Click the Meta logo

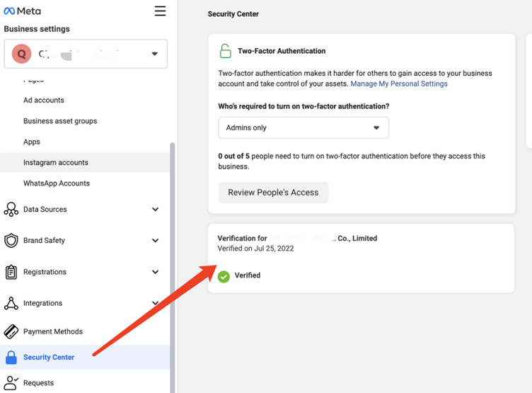pos(22,11)
